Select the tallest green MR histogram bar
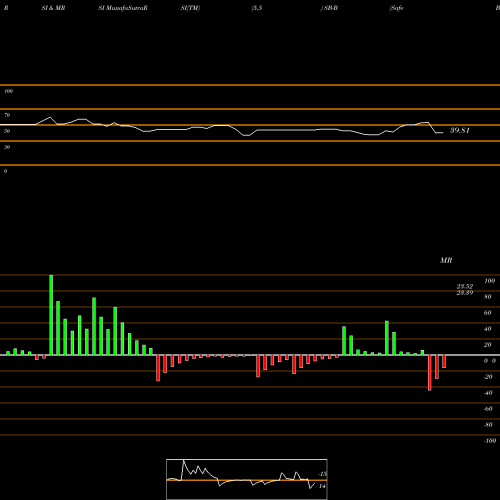 coord(51,315)
